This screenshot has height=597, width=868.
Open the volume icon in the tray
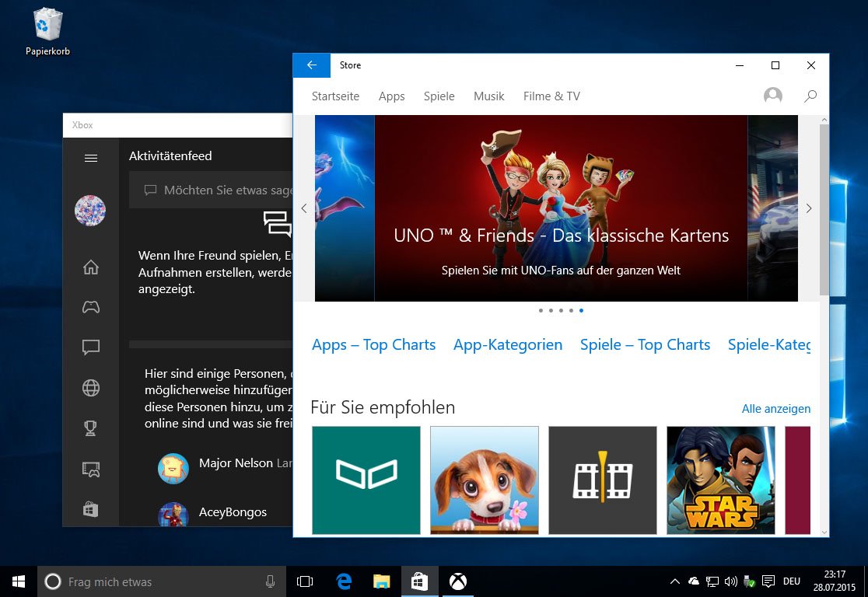pyautogui.click(x=730, y=581)
